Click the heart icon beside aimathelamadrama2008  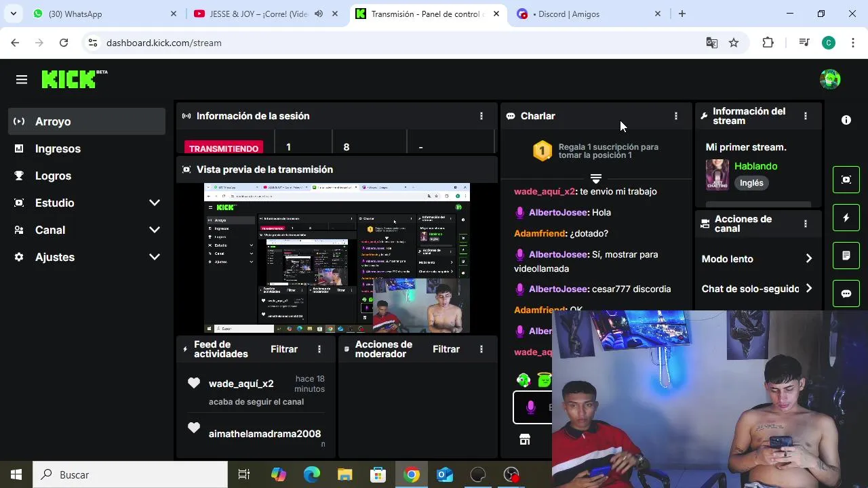194,428
